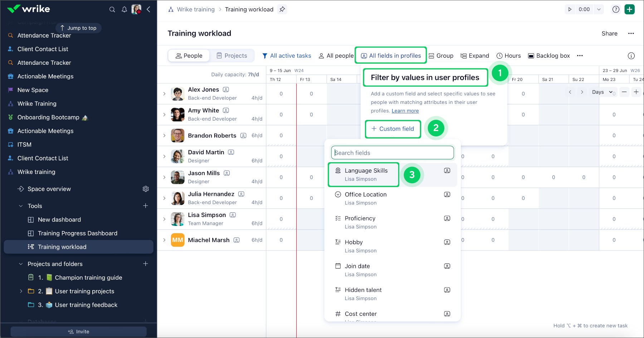This screenshot has height=338, width=644.
Task: Open Space overview settings gear
Action: 146,189
